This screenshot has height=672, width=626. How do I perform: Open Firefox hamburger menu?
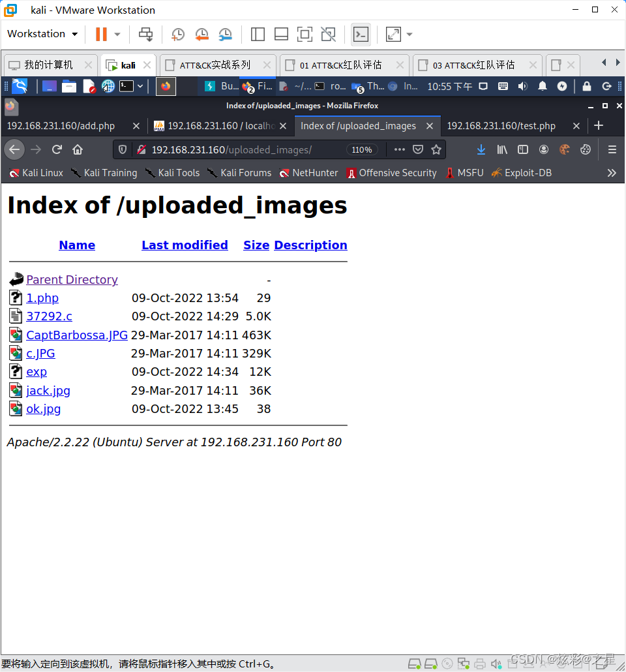click(x=612, y=149)
